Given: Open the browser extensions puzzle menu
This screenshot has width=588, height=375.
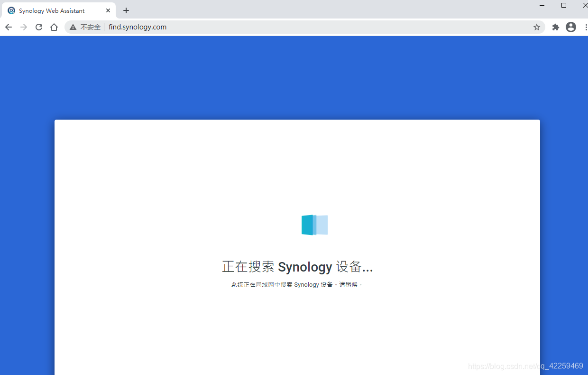Looking at the screenshot, I should click(556, 27).
